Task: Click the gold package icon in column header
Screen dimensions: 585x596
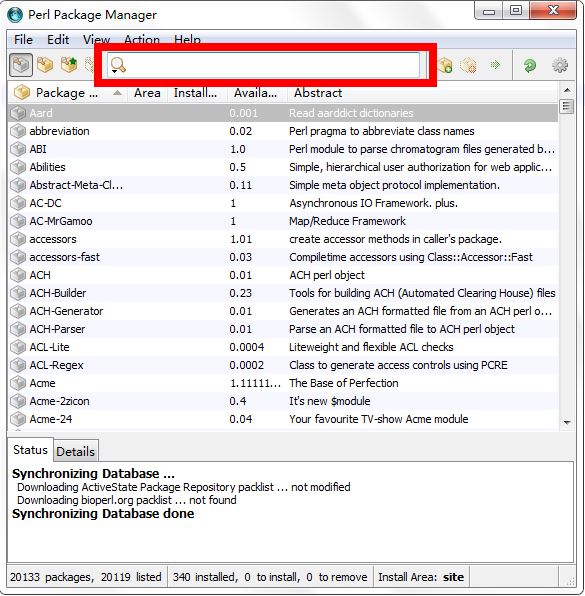Action: 22,92
